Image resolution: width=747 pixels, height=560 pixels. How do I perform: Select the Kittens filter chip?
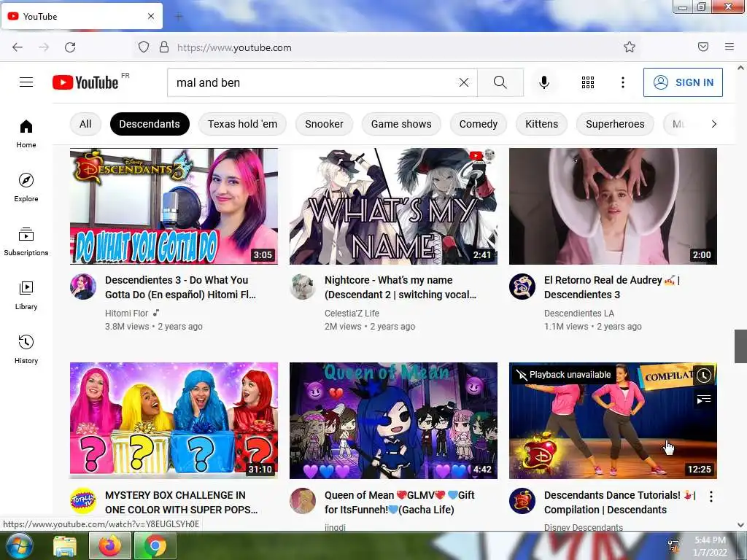tap(541, 124)
